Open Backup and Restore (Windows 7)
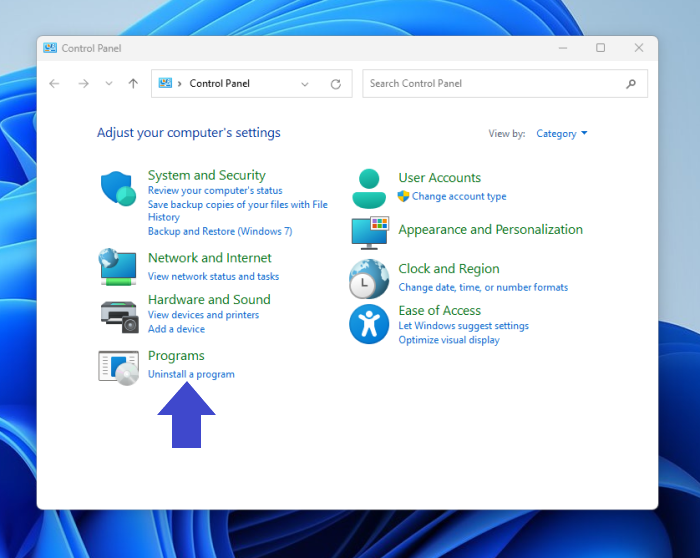Screen dimensions: 700x558 [x=220, y=231]
